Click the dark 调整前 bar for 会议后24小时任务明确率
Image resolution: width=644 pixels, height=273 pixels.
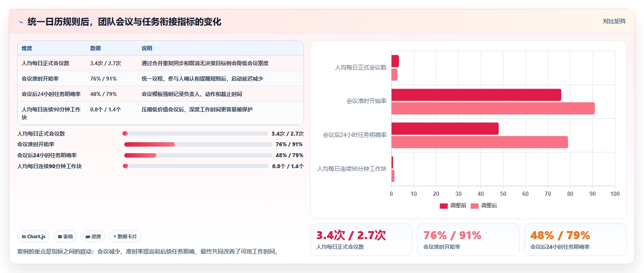click(x=445, y=129)
